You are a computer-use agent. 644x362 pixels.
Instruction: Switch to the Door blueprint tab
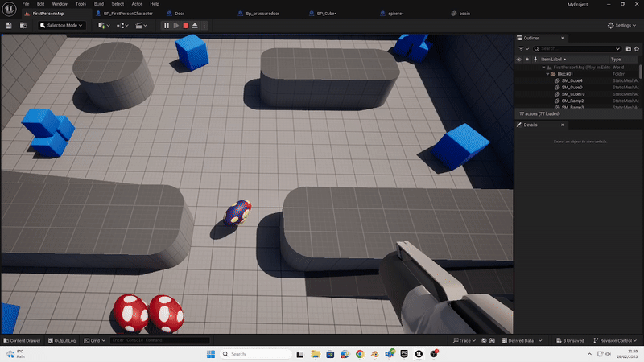pos(180,14)
